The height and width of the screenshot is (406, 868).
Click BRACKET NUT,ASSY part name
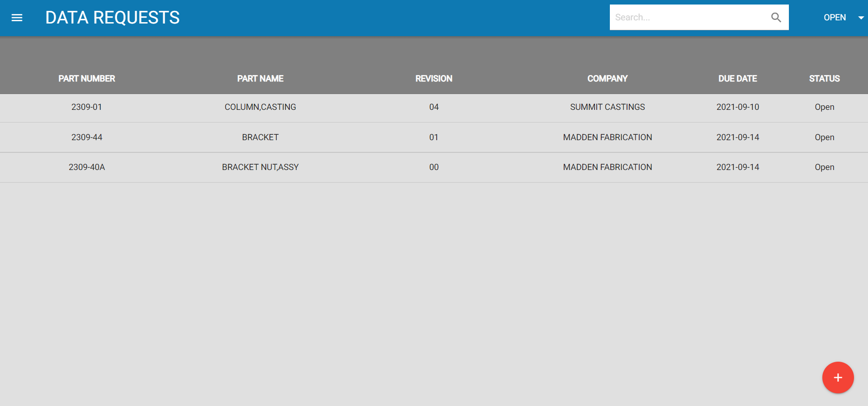point(260,167)
